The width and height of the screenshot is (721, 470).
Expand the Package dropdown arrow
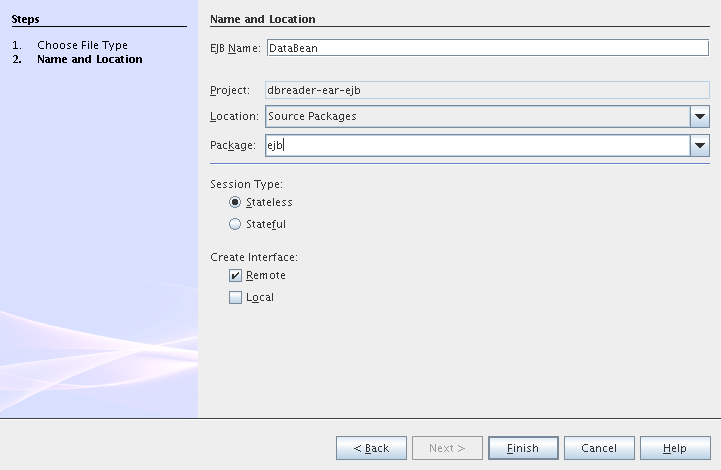coord(699,146)
